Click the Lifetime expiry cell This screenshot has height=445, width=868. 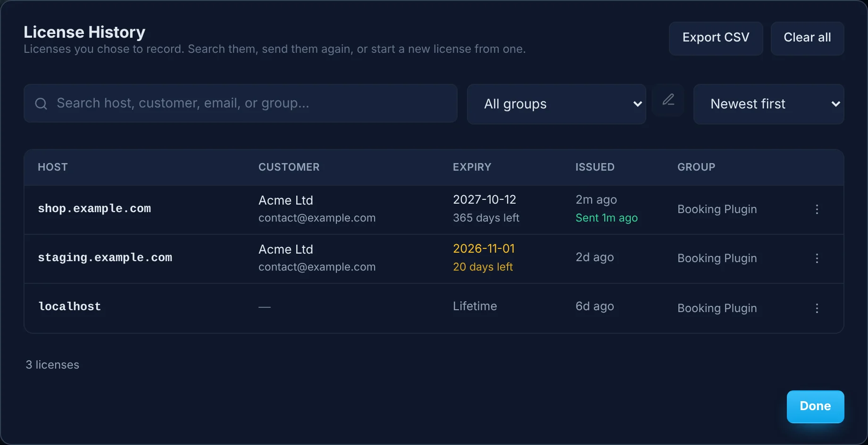point(475,306)
